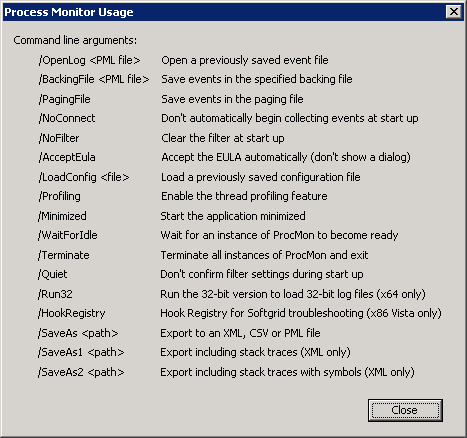This screenshot has width=467, height=438.
Task: Click the /Terminate argument label
Action: (x=63, y=255)
